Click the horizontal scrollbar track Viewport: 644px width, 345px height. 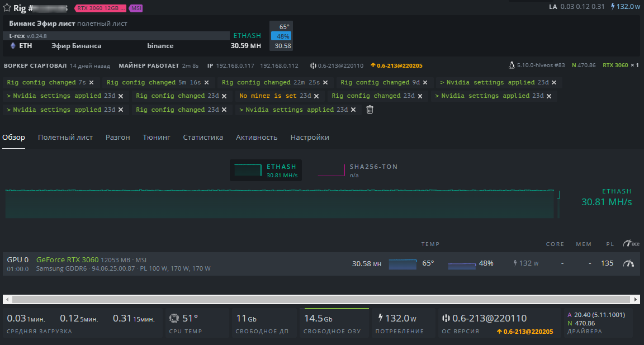pos(321,299)
